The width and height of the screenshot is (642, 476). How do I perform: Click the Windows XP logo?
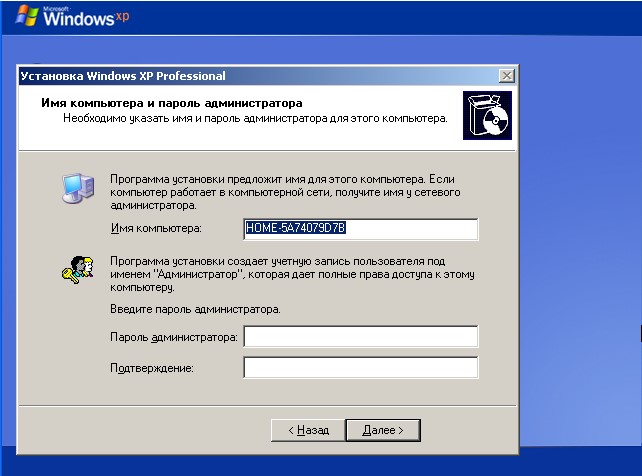pos(72,17)
